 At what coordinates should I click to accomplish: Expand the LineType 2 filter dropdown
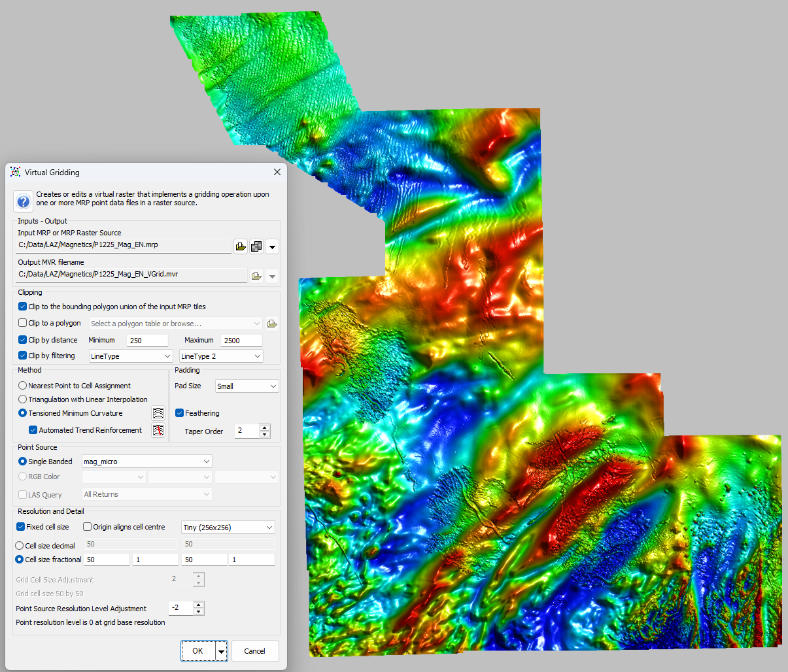pyautogui.click(x=221, y=356)
